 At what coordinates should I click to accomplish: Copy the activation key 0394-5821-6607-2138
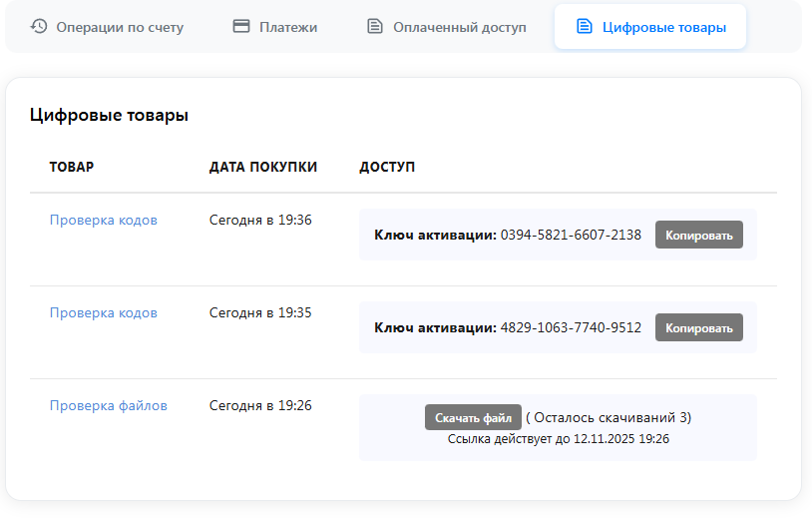pos(698,236)
